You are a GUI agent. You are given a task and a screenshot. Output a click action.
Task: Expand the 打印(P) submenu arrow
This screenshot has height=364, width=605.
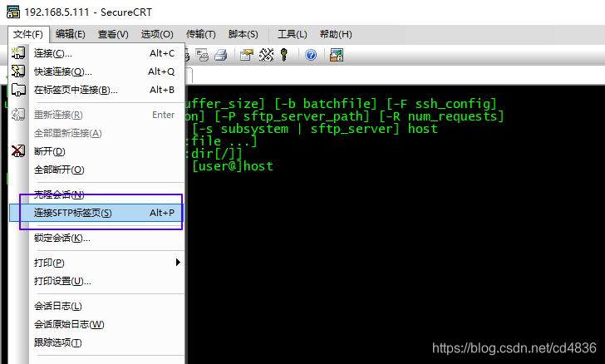[178, 263]
